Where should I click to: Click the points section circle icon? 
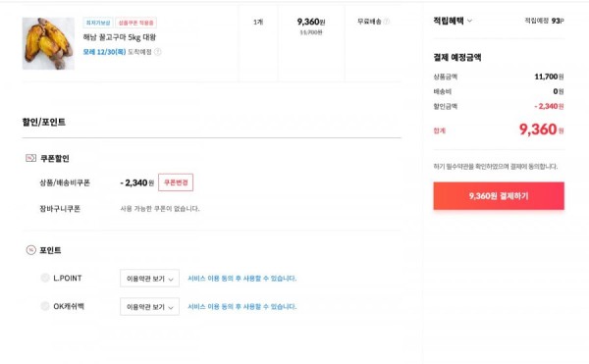coord(30,250)
